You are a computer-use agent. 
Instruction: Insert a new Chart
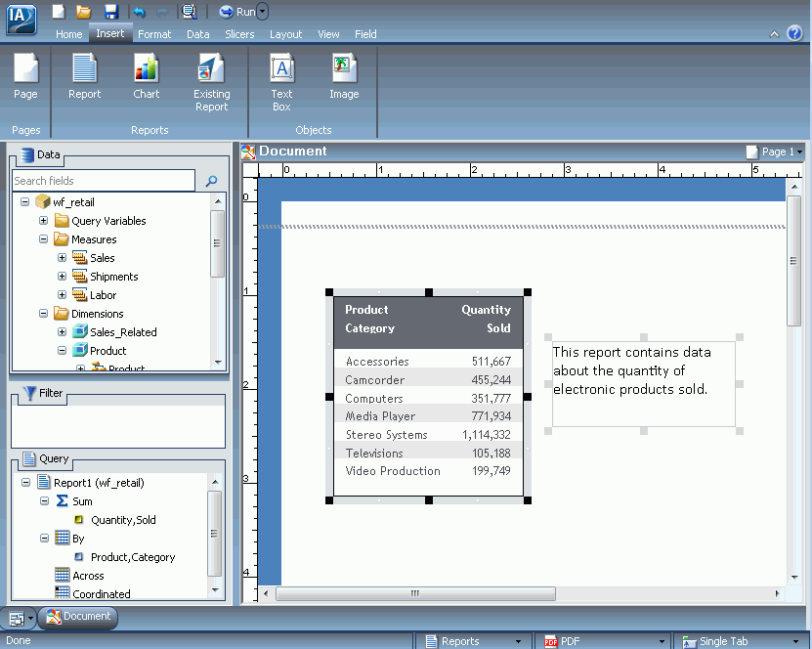click(146, 76)
